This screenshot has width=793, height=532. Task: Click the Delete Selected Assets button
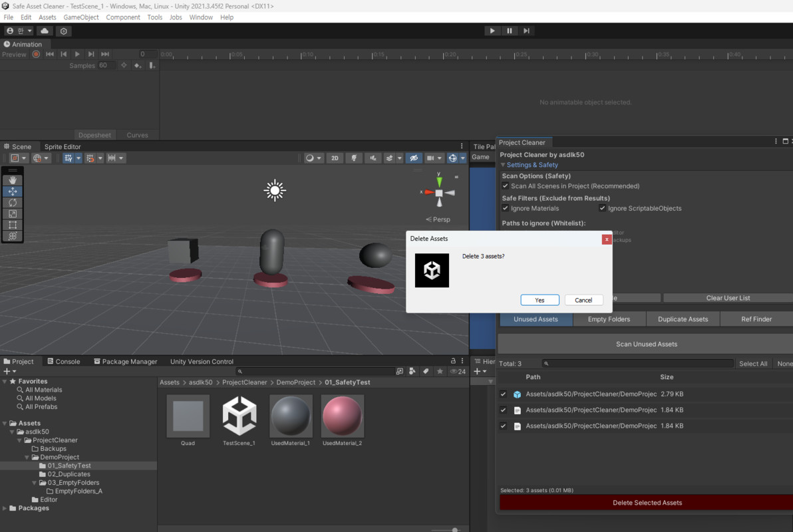[647, 503]
